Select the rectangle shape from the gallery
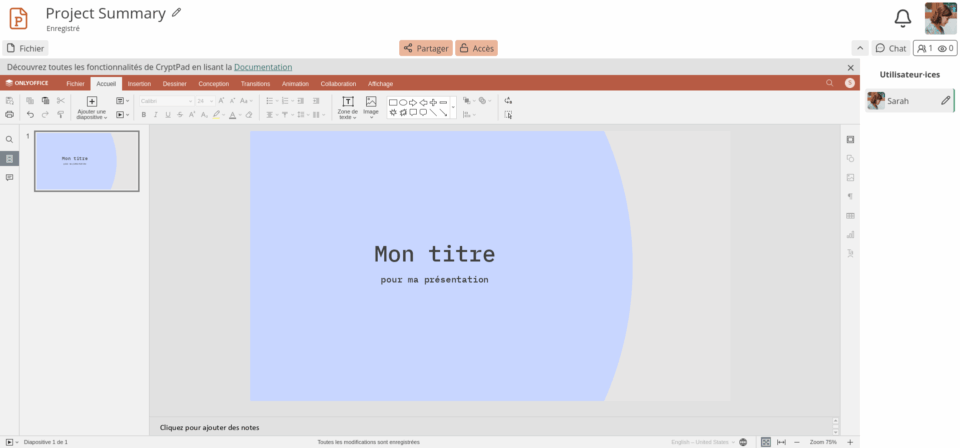The height and width of the screenshot is (448, 960). coord(393,103)
